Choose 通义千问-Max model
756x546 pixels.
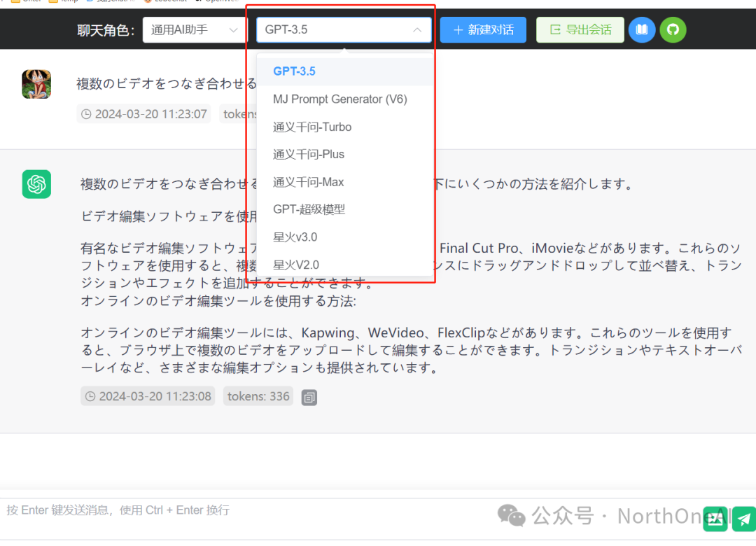coord(344,182)
